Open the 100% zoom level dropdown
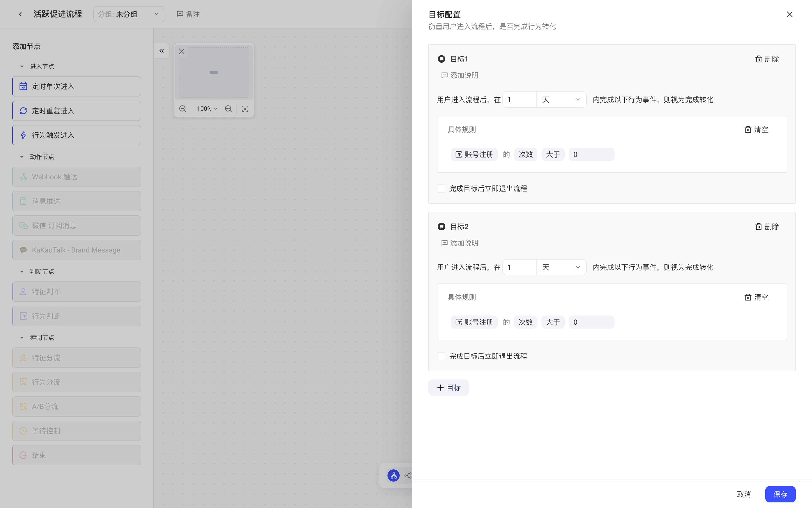The width and height of the screenshot is (812, 508). click(207, 109)
